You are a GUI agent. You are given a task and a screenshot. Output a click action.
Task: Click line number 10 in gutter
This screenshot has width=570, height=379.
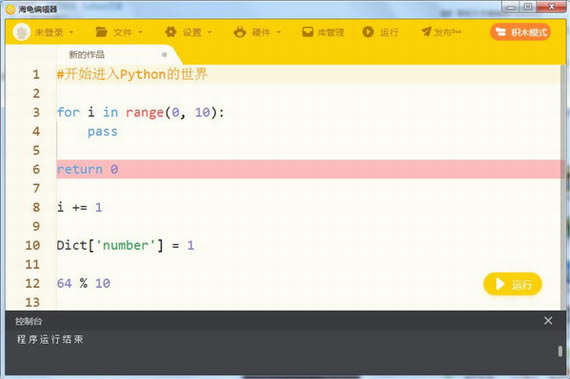click(x=32, y=245)
